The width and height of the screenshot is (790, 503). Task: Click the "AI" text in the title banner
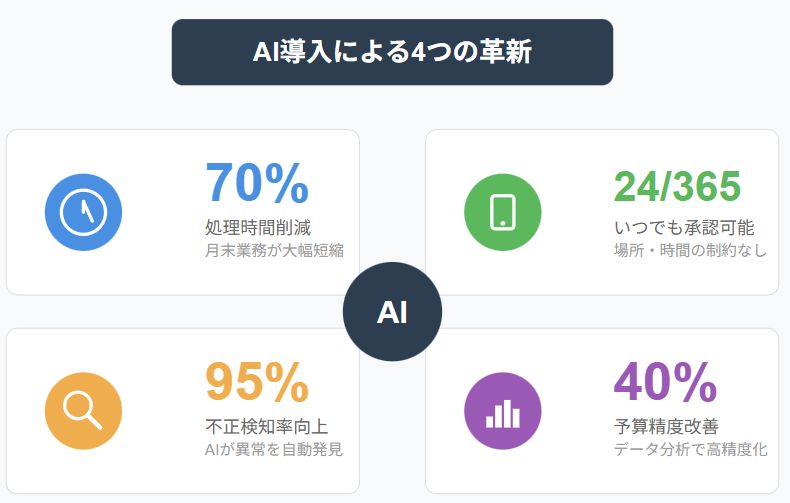(x=265, y=52)
